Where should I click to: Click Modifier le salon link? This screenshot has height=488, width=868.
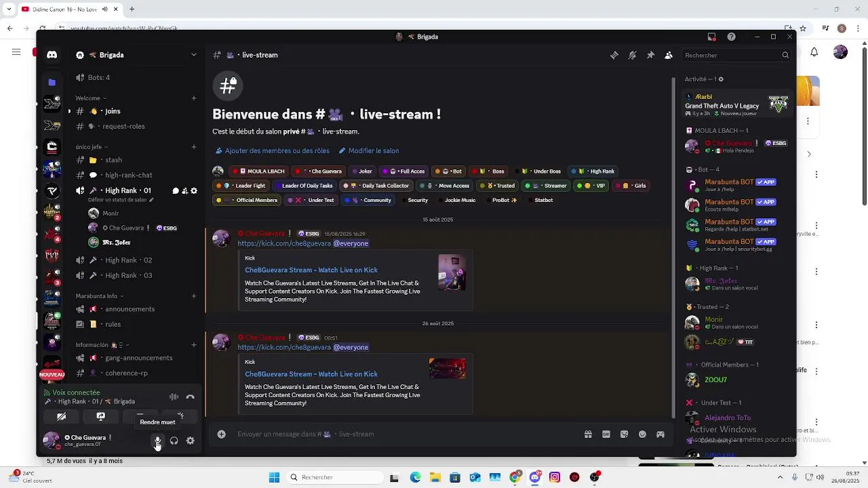[369, 151]
